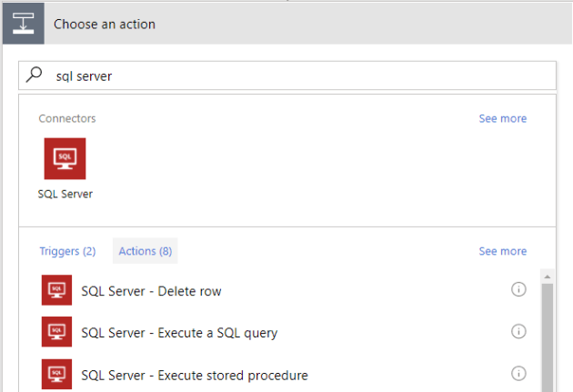Click the 'SQL Server' connector label
The width and height of the screenshot is (573, 392).
(65, 194)
